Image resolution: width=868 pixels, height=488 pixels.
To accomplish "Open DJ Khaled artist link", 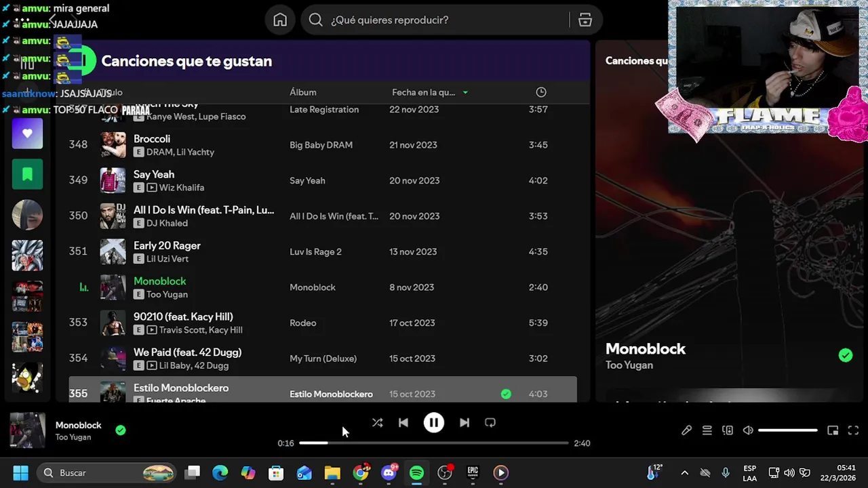I will click(167, 223).
